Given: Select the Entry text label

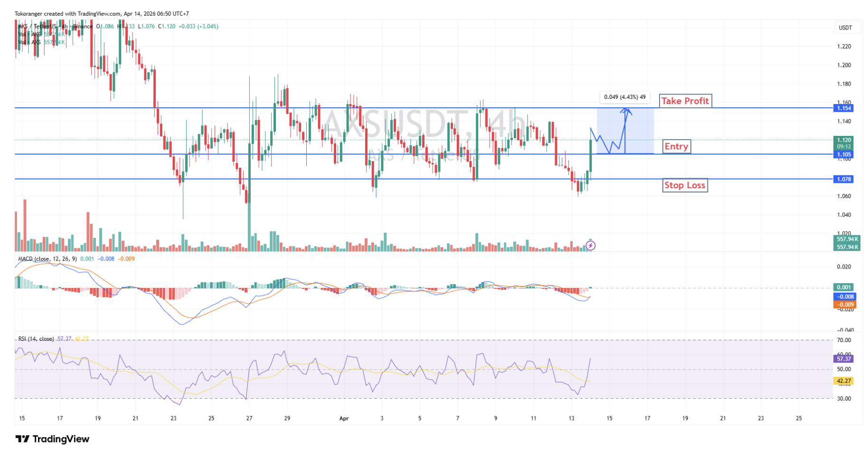Looking at the screenshot, I should (x=676, y=146).
